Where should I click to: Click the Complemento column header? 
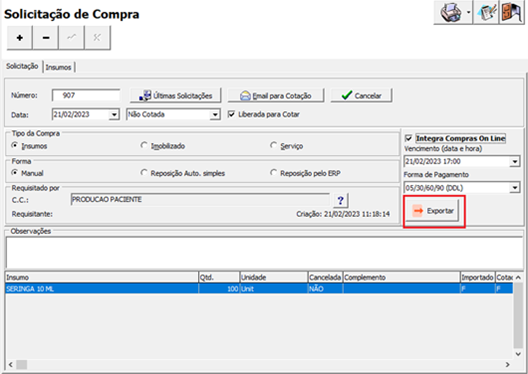tap(402, 277)
